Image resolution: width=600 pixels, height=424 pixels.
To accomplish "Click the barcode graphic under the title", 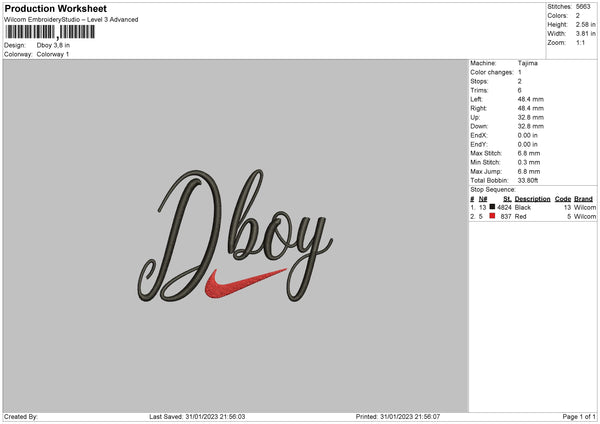I will [x=50, y=32].
